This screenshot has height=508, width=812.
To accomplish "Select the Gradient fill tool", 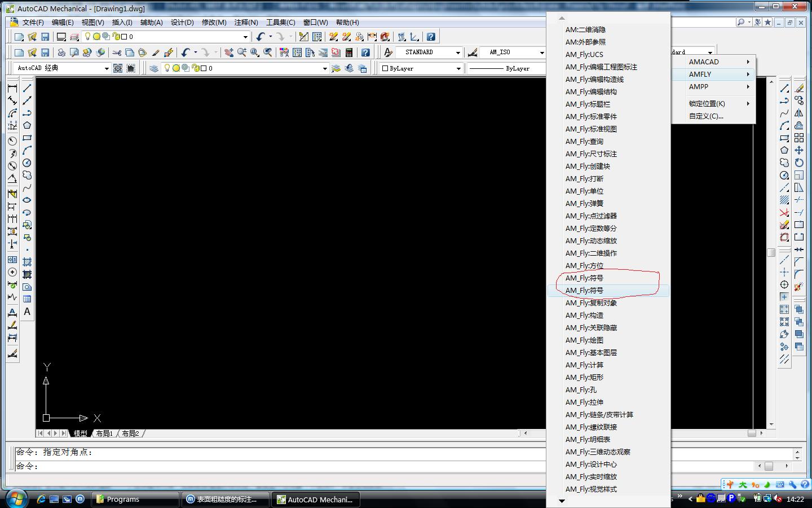I will click(x=27, y=274).
